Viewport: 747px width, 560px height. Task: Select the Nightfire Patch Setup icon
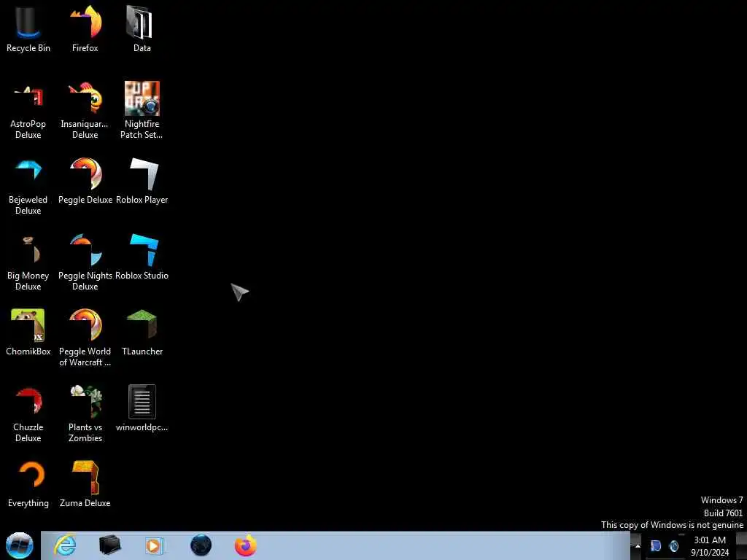(x=142, y=110)
